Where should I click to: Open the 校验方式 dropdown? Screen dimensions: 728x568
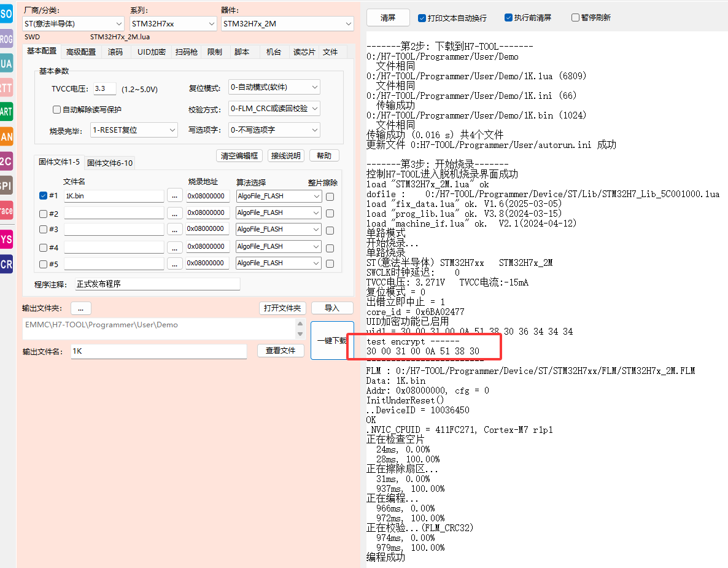pyautogui.click(x=274, y=108)
